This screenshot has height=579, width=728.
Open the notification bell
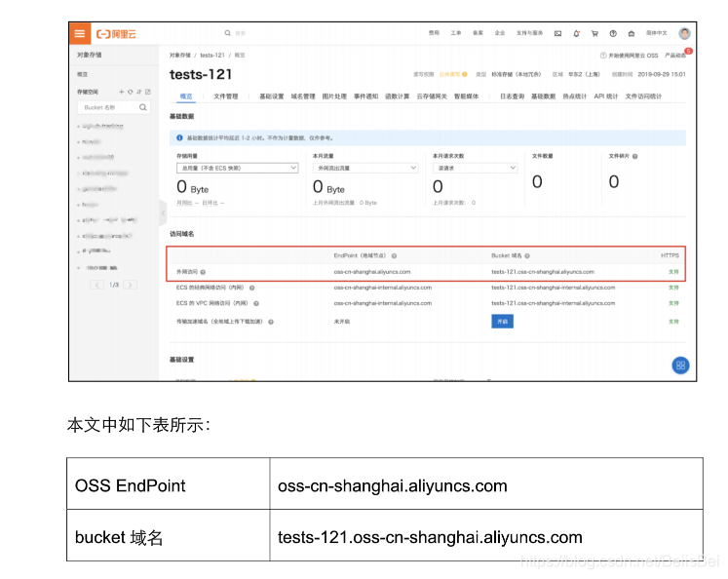point(576,33)
